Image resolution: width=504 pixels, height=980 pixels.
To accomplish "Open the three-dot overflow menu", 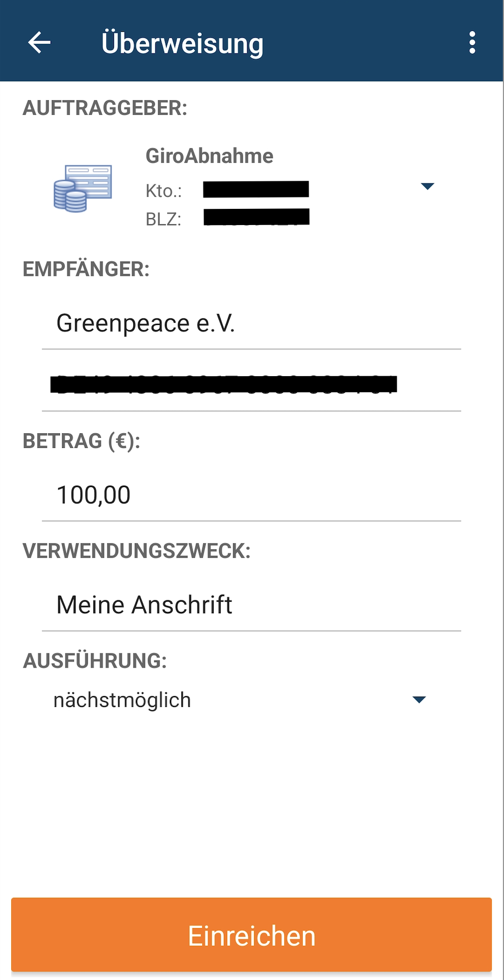I will (472, 43).
